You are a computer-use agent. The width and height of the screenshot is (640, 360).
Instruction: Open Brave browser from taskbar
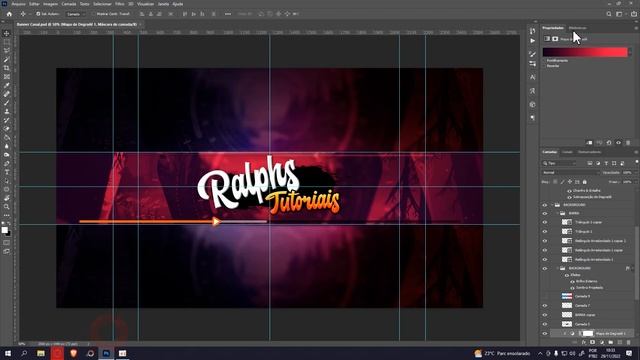pos(73,353)
